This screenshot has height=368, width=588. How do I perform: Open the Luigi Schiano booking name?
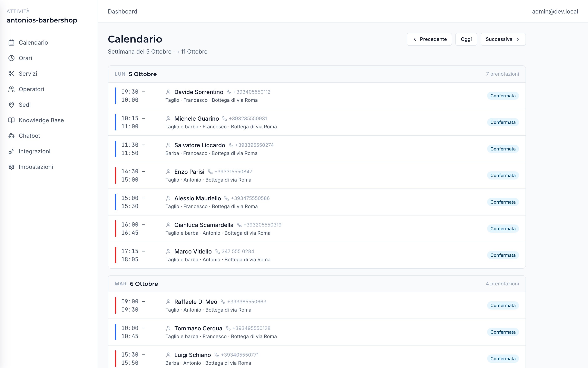193,355
